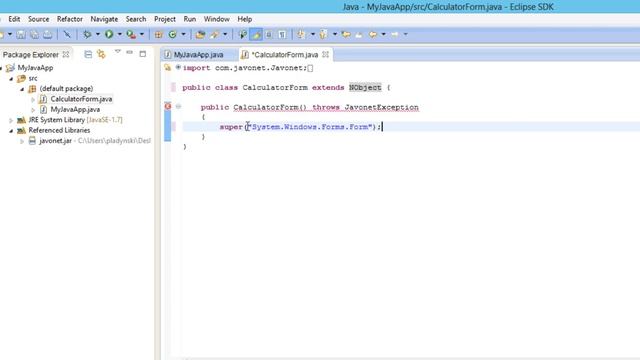640x360 pixels.
Task: Select the MyJavaApp project in tree
Action: point(35,68)
